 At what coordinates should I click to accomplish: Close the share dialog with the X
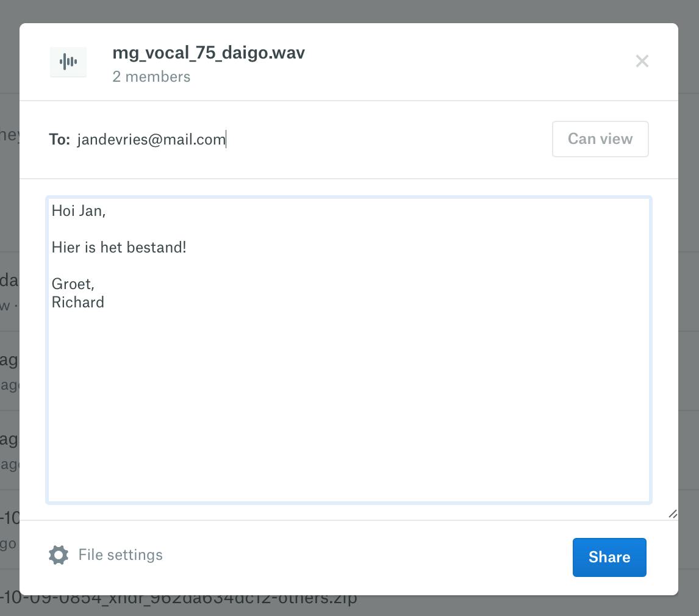tap(642, 61)
